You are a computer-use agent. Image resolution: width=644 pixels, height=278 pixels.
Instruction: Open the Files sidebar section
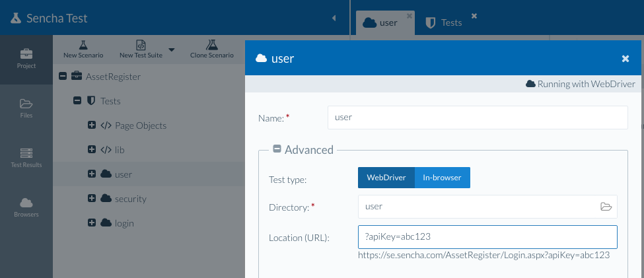click(26, 108)
